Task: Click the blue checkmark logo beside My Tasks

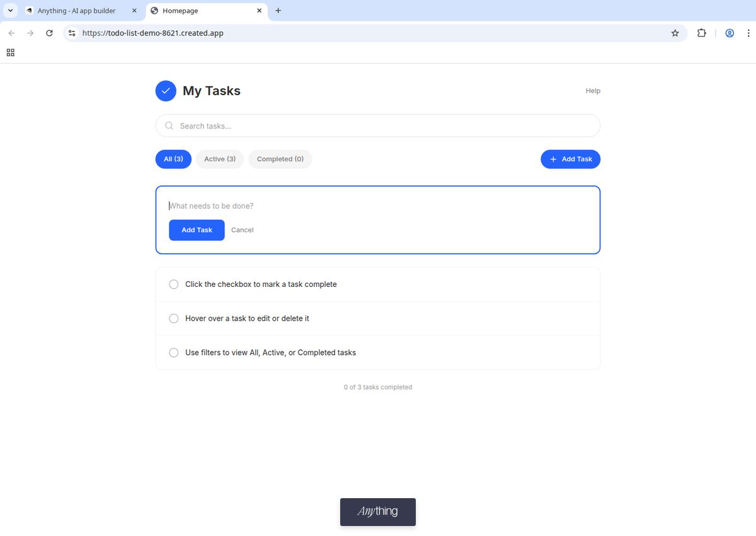Action: click(x=165, y=90)
